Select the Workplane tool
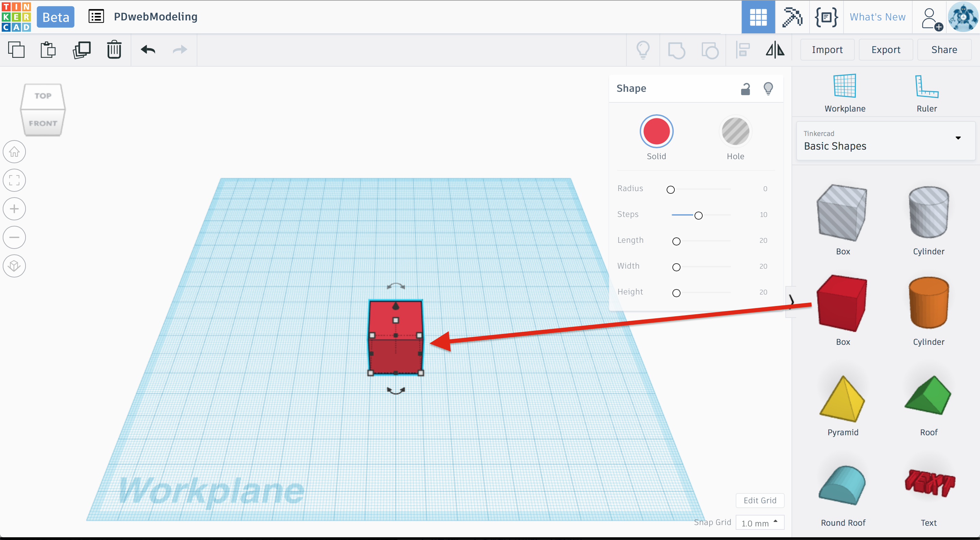 click(x=845, y=93)
